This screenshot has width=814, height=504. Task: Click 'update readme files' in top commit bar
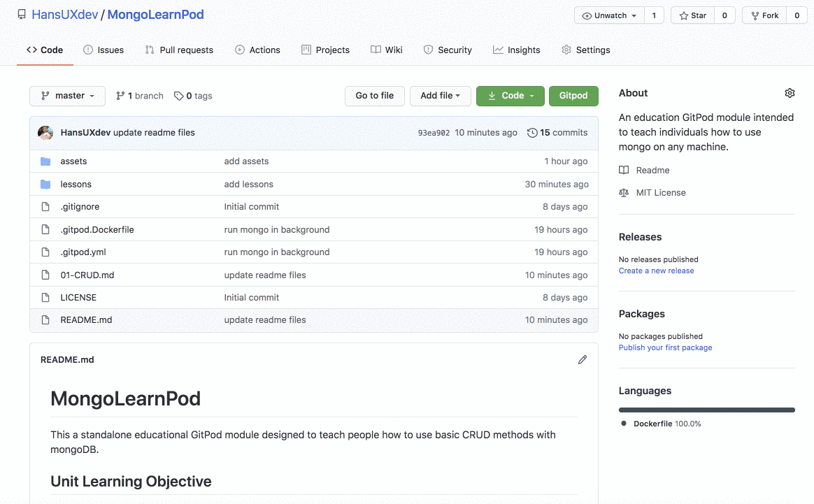(x=154, y=133)
